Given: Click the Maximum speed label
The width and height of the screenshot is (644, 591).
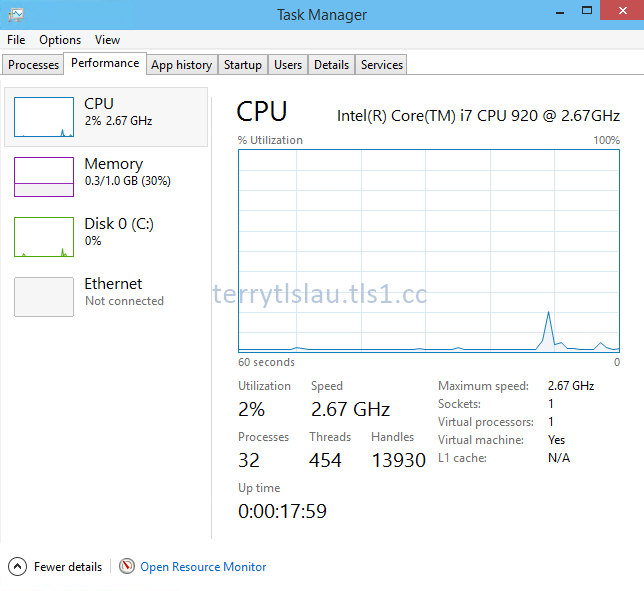Looking at the screenshot, I should point(483,386).
